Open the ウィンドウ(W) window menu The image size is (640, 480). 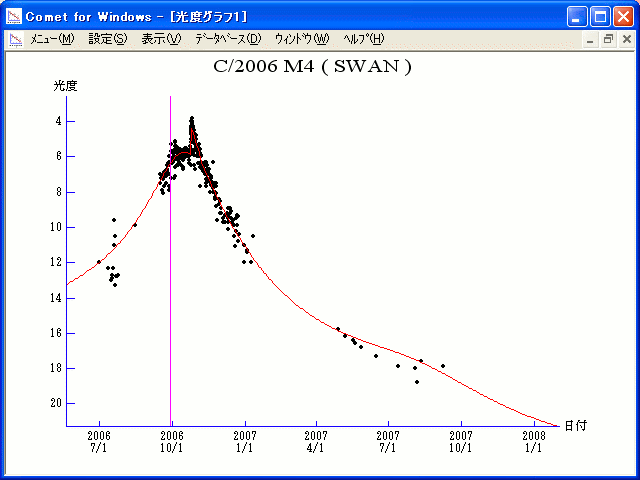[x=301, y=39]
